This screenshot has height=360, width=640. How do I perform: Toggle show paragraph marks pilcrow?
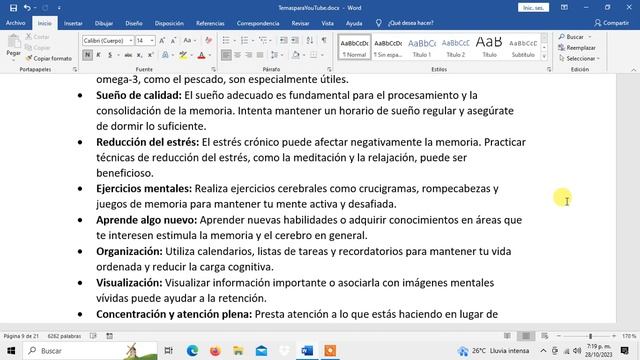click(324, 40)
